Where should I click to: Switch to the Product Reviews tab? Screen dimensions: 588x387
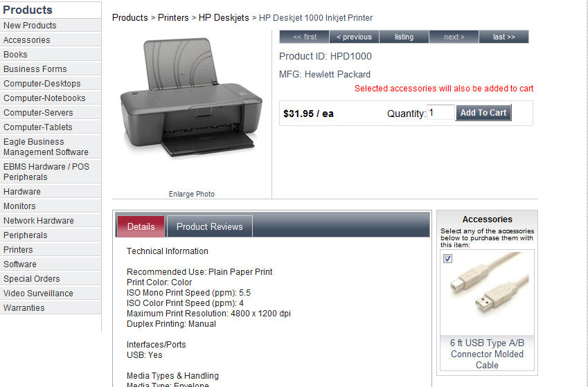[209, 226]
